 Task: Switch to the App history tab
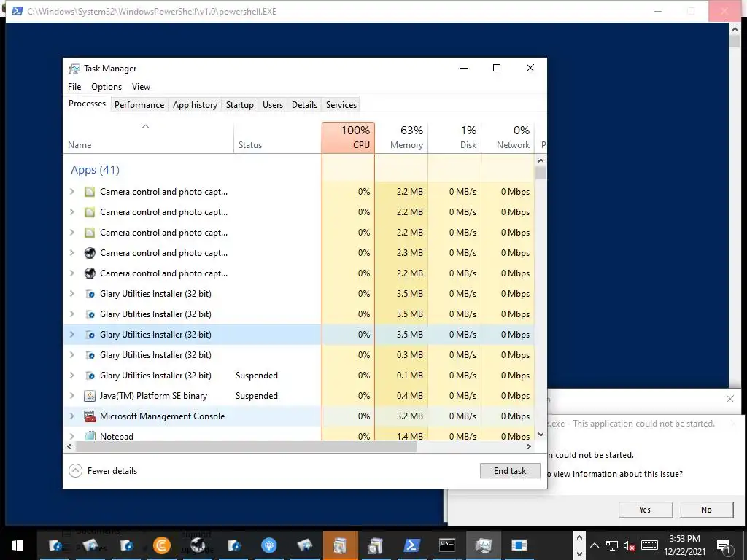click(195, 105)
